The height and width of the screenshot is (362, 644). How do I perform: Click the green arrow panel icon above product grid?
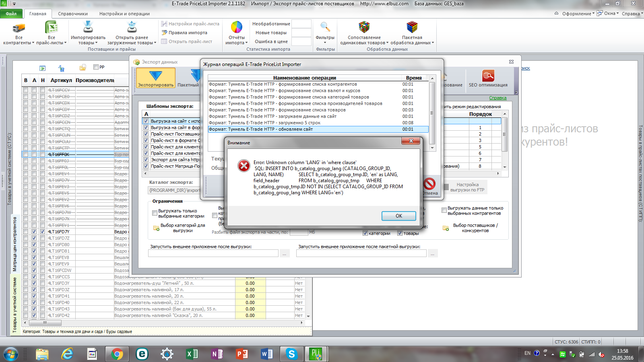[42, 68]
